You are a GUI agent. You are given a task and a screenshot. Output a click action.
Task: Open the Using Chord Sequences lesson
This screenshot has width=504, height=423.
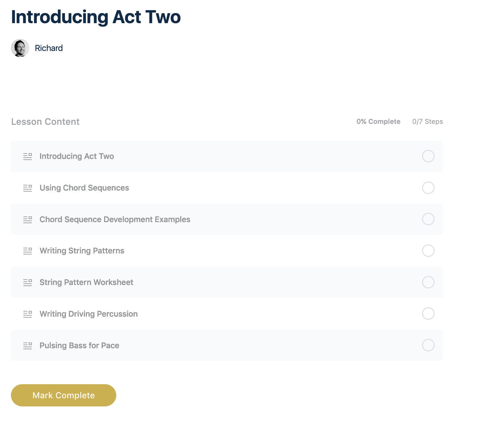click(84, 188)
